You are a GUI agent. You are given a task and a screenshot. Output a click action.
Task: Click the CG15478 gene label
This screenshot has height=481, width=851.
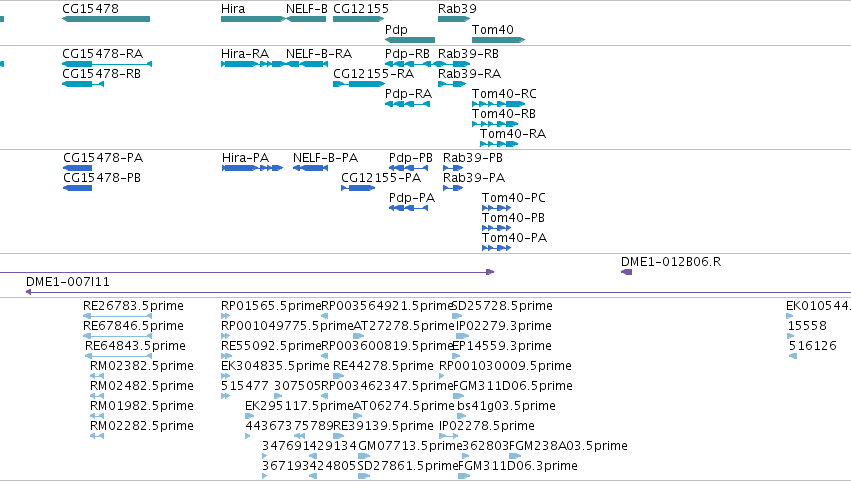91,9
